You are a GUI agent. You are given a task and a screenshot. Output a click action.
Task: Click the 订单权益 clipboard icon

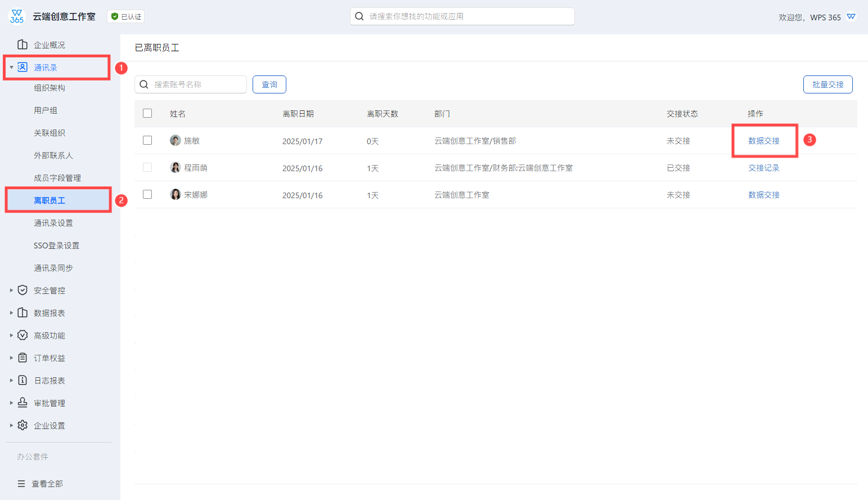point(23,358)
